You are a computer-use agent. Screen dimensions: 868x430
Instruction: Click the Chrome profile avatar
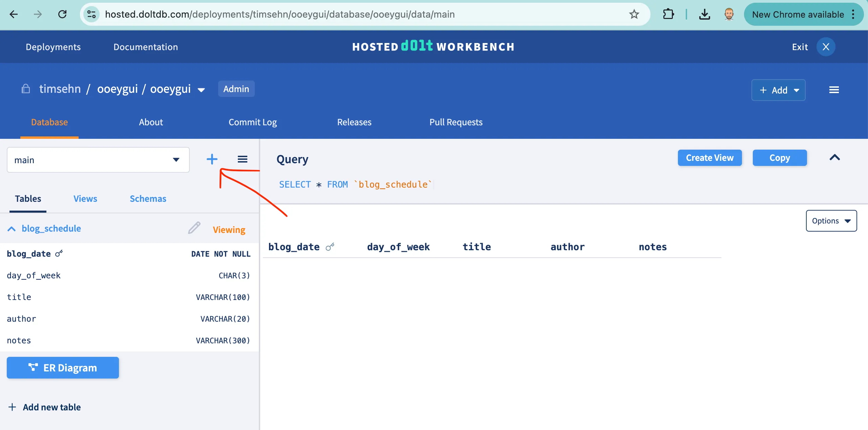[729, 14]
